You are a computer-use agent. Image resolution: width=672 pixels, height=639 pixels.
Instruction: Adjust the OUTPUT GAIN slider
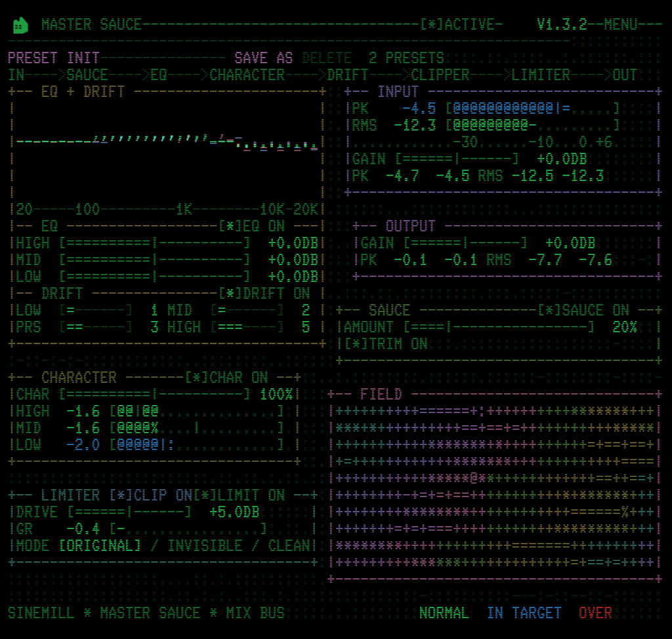click(465, 243)
